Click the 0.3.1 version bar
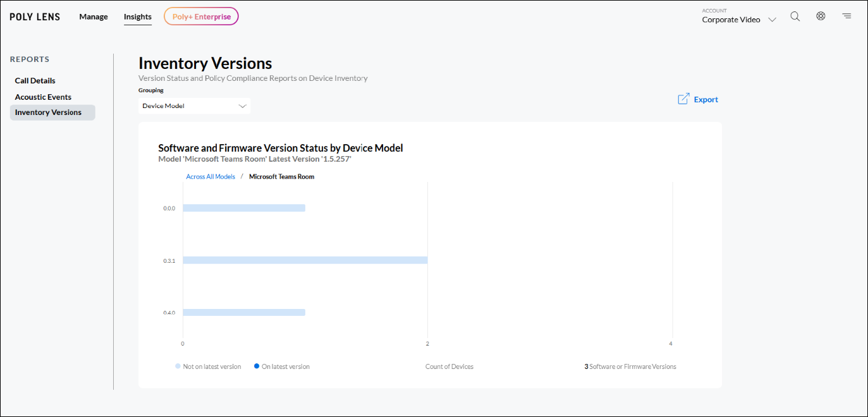The height and width of the screenshot is (417, 868). (303, 259)
